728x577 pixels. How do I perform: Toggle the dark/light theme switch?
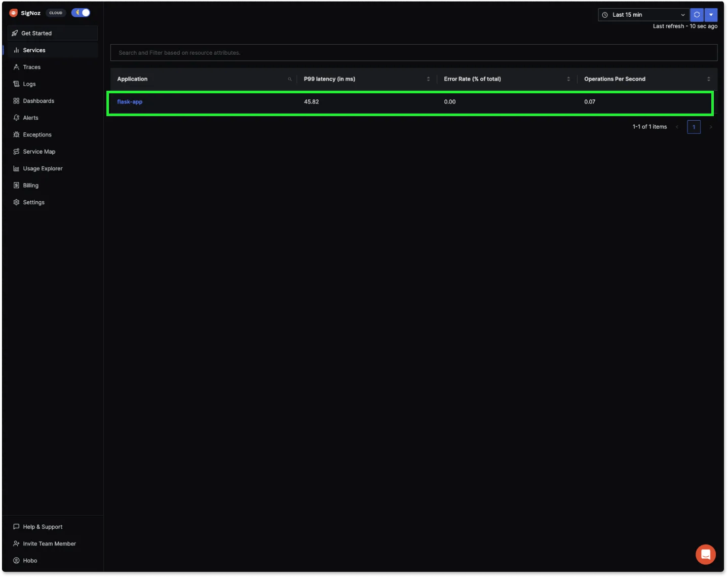[81, 12]
